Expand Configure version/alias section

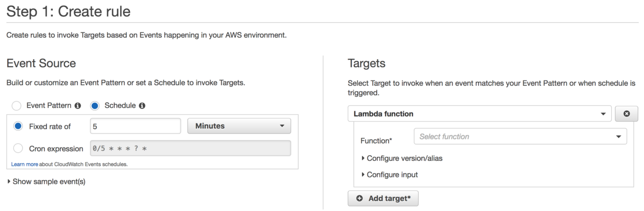click(x=404, y=158)
